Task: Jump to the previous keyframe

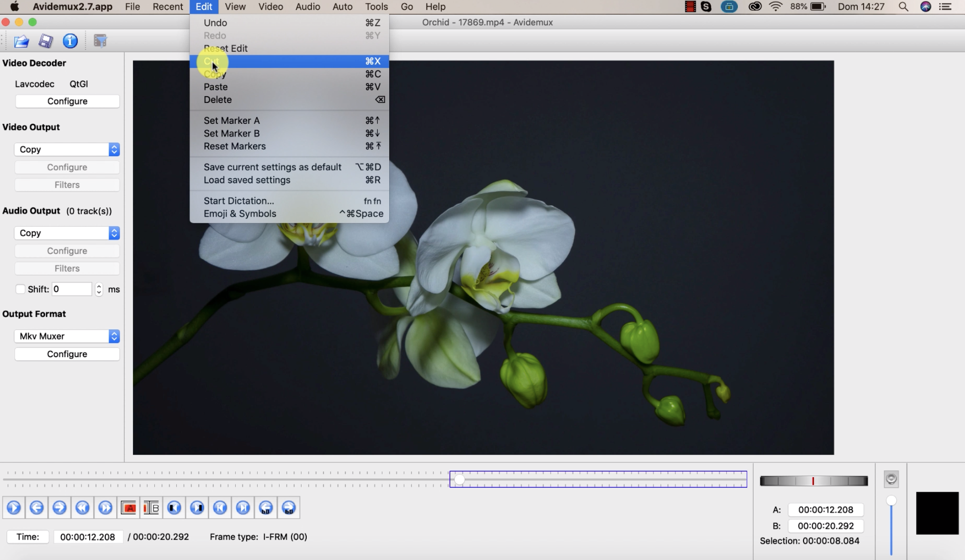Action: (x=220, y=508)
